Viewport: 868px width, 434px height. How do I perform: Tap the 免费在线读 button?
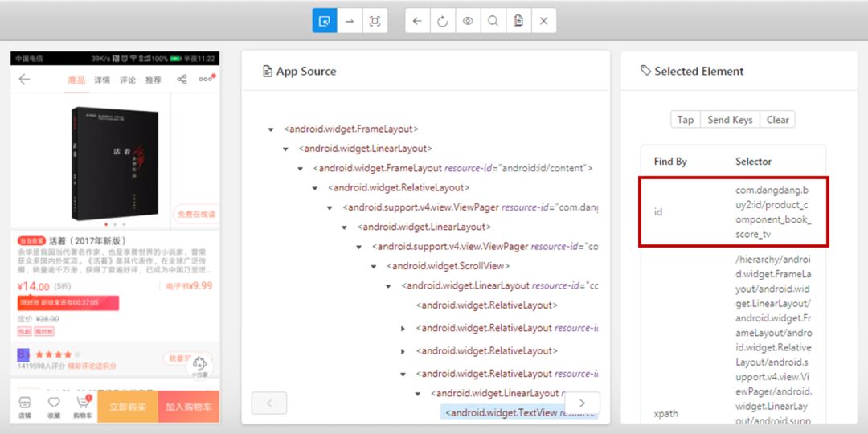tap(197, 214)
